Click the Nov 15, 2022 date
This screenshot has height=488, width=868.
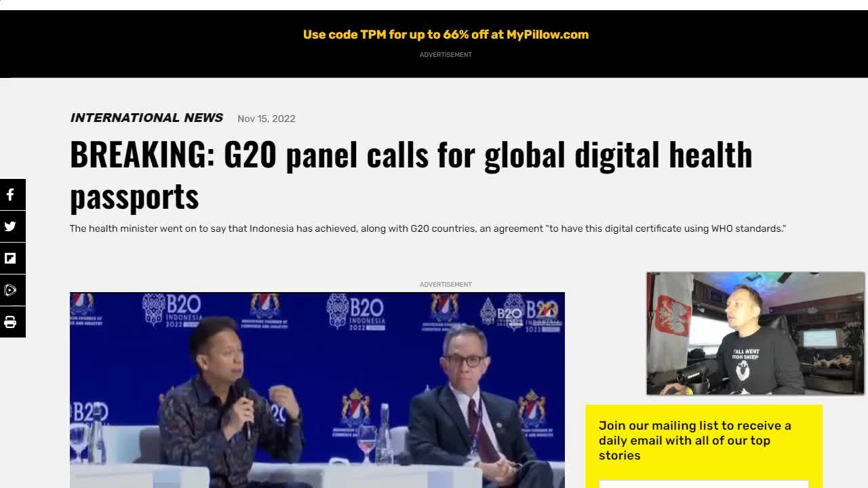pyautogui.click(x=267, y=119)
